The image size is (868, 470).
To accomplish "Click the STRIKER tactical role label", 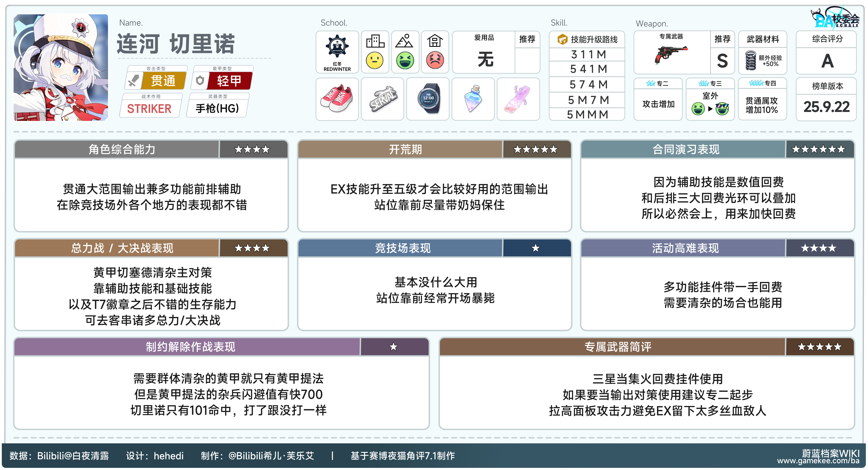I will (149, 109).
